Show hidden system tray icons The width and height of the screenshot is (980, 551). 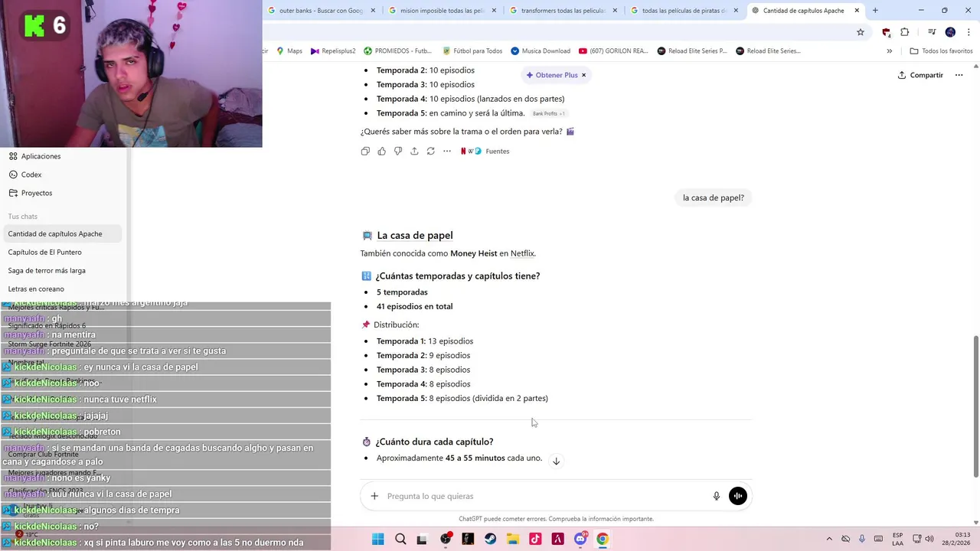(x=829, y=539)
